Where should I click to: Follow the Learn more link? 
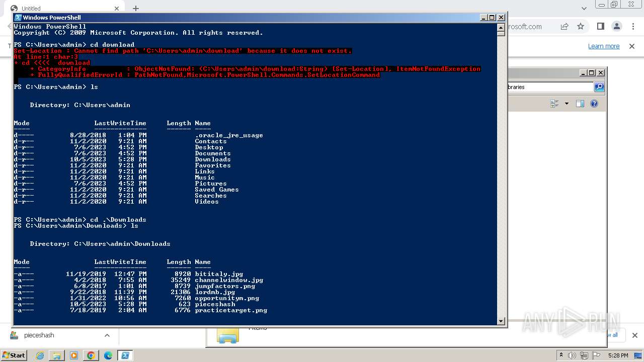[x=604, y=46]
